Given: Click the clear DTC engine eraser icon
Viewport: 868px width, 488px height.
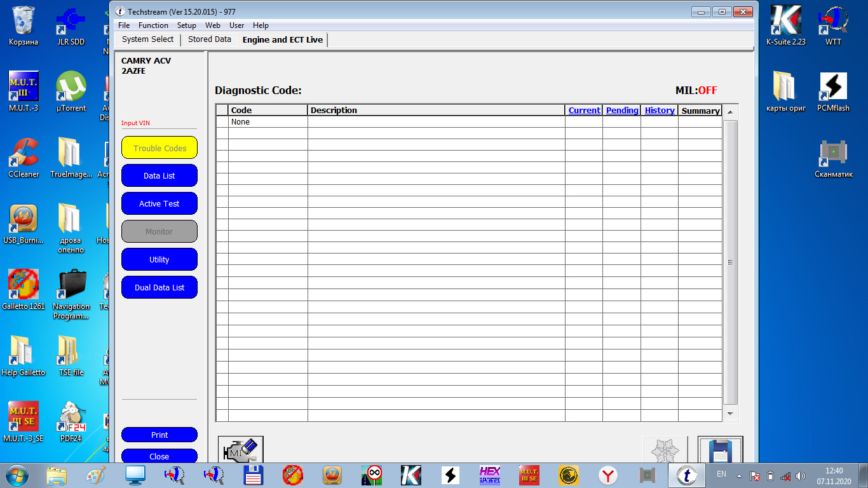Looking at the screenshot, I should [240, 449].
